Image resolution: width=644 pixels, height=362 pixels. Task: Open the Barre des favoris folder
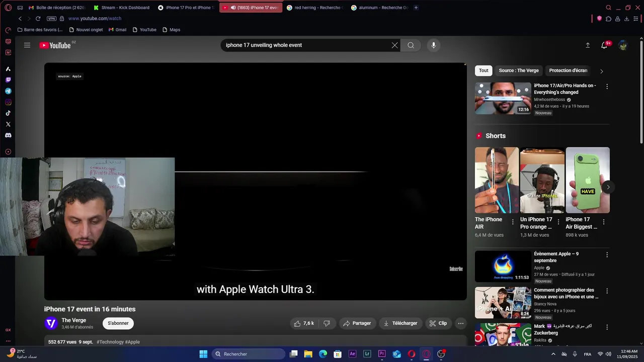point(40,30)
